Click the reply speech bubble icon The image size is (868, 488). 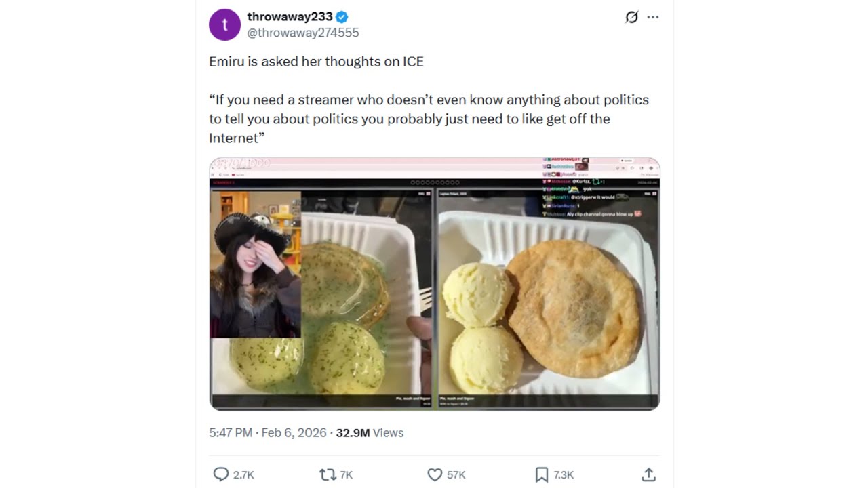pyautogui.click(x=221, y=474)
